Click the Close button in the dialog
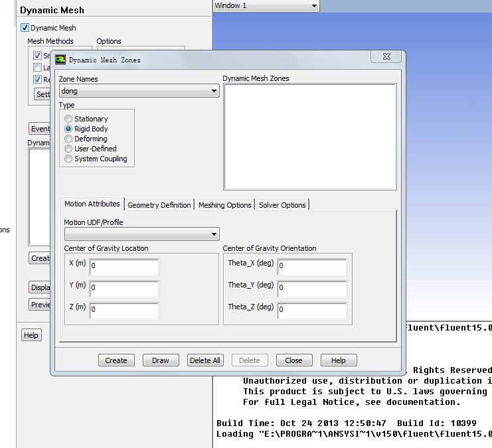The height and width of the screenshot is (448, 492). pos(294,360)
